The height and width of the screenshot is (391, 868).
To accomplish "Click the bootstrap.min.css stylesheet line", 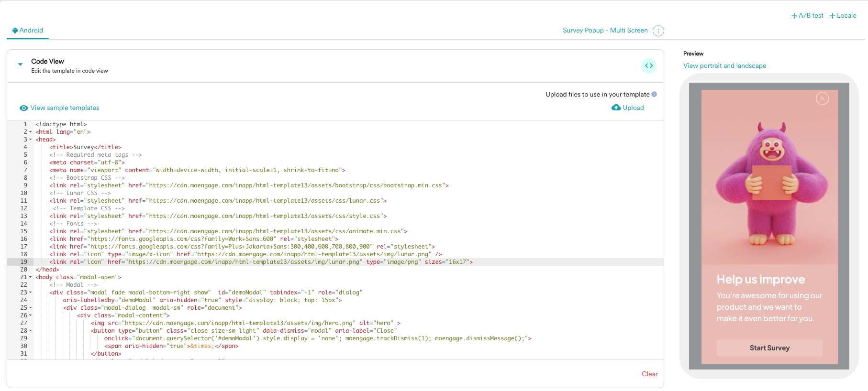I will pyautogui.click(x=249, y=185).
